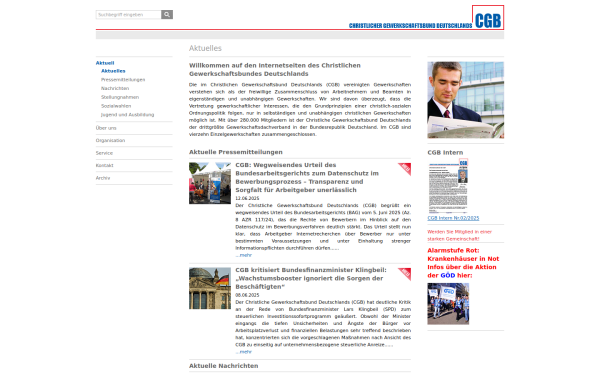
Task: Expand the Über uns menu
Action: (x=106, y=128)
